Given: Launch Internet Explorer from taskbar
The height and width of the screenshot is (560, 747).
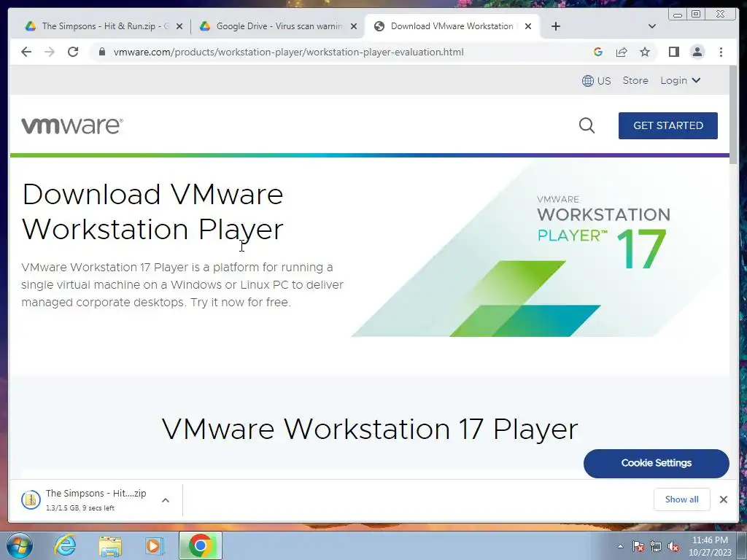Looking at the screenshot, I should click(x=65, y=545).
